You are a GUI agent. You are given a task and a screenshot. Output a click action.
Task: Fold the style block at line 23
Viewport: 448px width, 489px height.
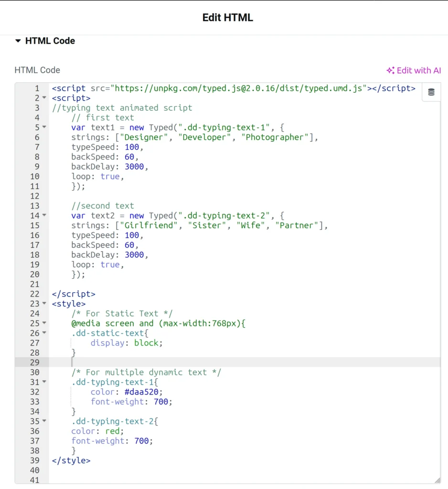[x=44, y=303]
